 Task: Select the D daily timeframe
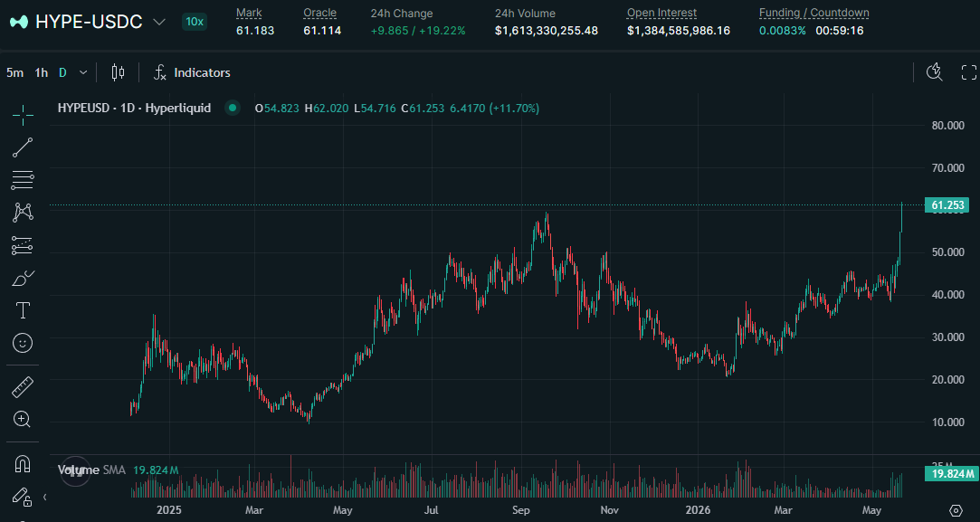point(62,72)
